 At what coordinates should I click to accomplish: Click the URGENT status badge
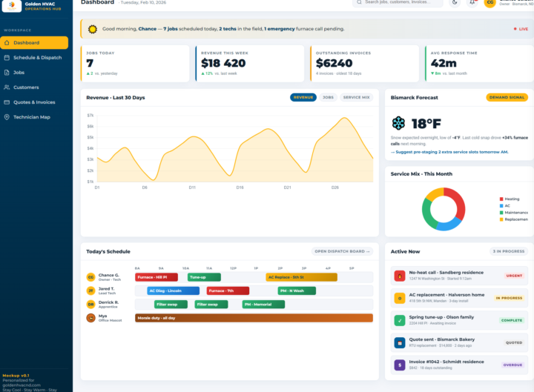514,276
